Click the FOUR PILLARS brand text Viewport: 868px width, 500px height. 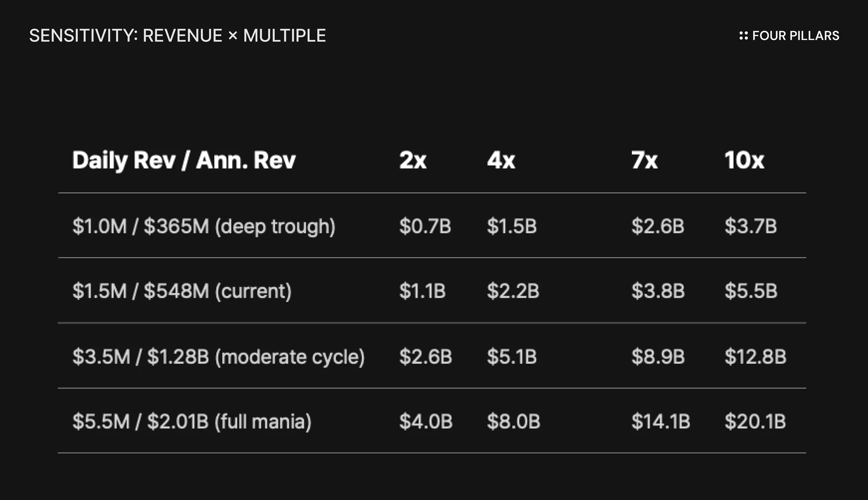796,36
